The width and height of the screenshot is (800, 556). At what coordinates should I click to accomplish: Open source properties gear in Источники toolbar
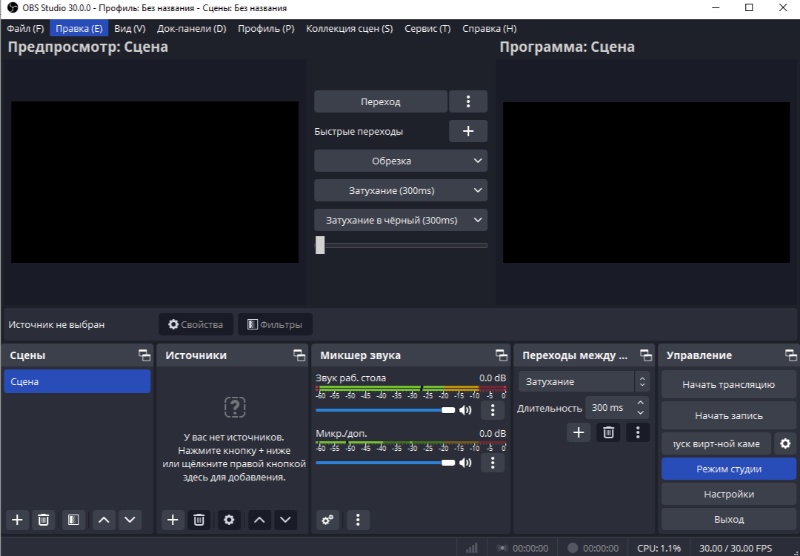click(x=229, y=520)
